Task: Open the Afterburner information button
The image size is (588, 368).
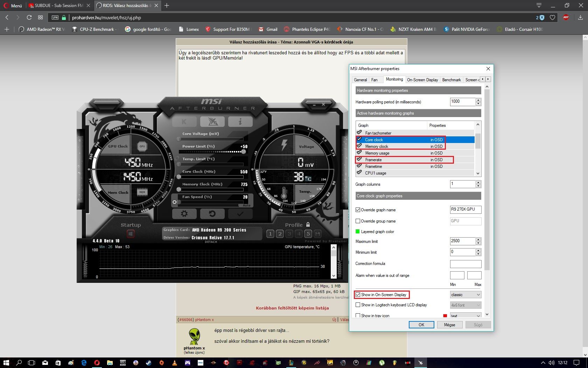Action: (240, 122)
